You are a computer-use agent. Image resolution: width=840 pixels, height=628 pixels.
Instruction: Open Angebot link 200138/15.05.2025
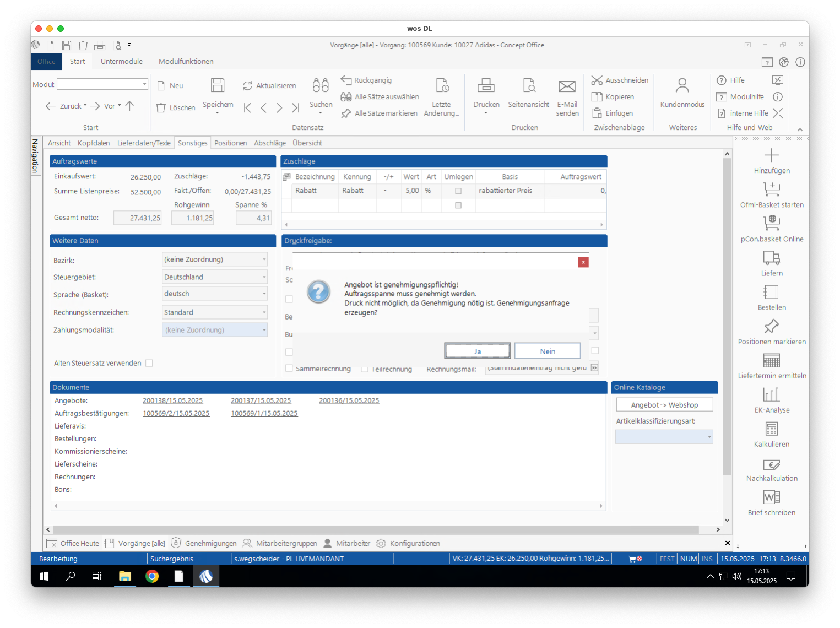click(x=172, y=401)
